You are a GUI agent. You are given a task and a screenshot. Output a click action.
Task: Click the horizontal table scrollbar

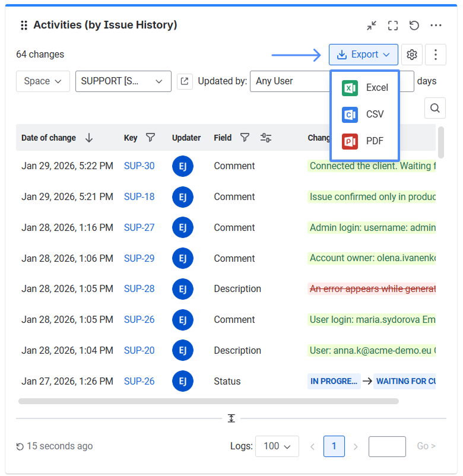tap(208, 402)
